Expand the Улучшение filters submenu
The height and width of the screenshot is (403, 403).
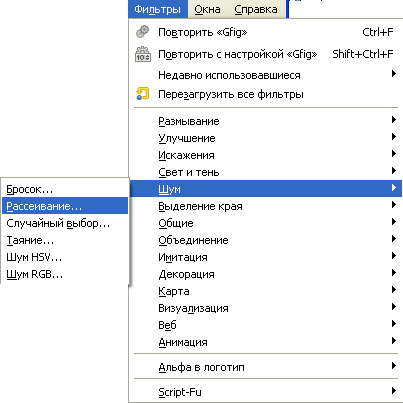(x=266, y=138)
